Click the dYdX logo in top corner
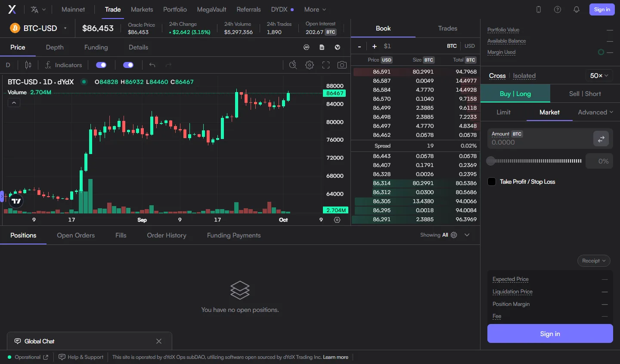Image resolution: width=620 pixels, height=364 pixels. click(x=12, y=9)
